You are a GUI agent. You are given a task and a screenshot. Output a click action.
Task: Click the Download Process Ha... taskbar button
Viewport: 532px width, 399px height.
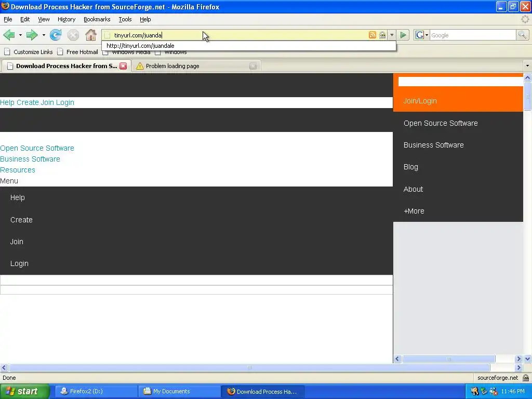click(263, 391)
